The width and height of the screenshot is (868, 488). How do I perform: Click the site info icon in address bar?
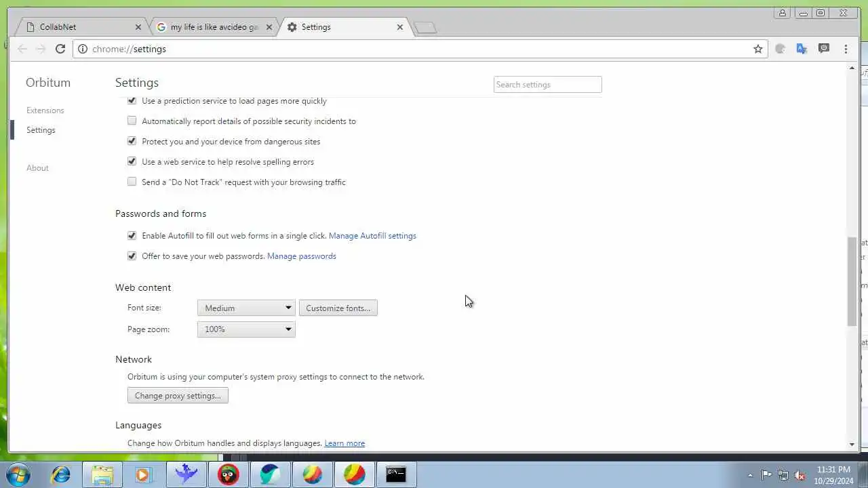82,49
